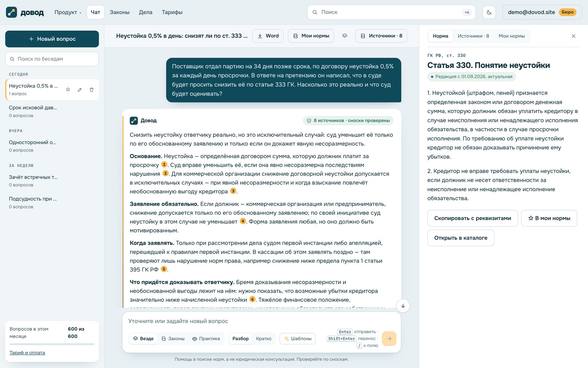This screenshot has height=368, width=588.
Task: Open the Срок исковой дав... conversation
Action: tap(52, 111)
